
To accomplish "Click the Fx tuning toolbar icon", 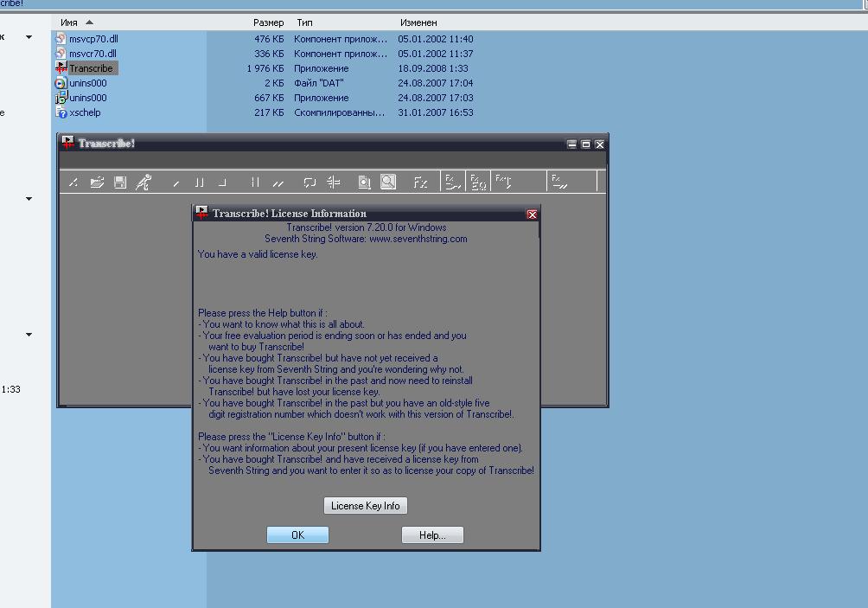I will (x=503, y=181).
